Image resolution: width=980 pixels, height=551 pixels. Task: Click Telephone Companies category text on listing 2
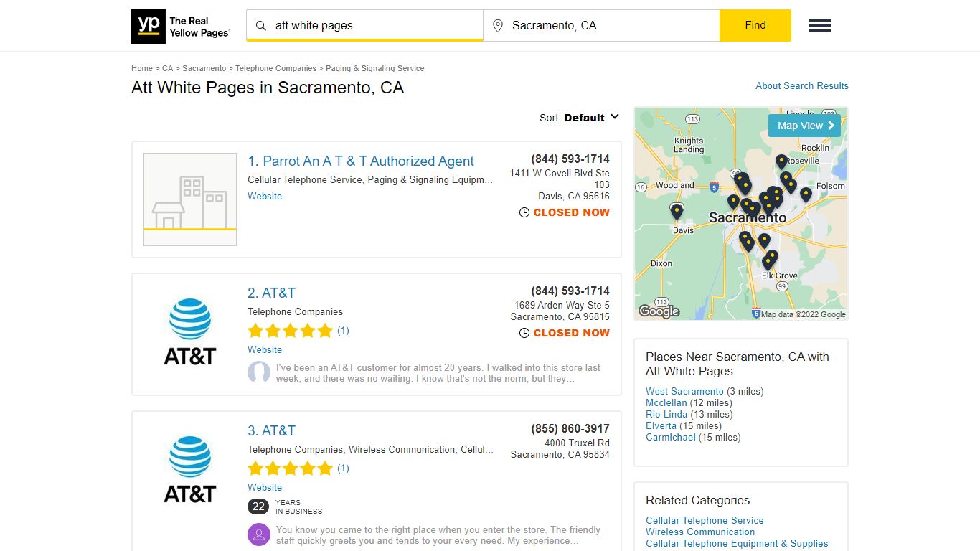[295, 311]
